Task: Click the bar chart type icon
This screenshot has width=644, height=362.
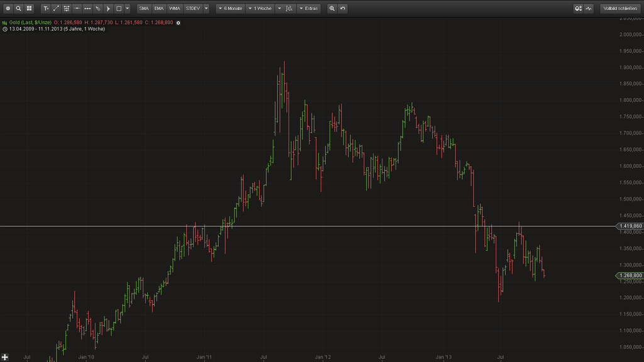Action: coord(289,8)
